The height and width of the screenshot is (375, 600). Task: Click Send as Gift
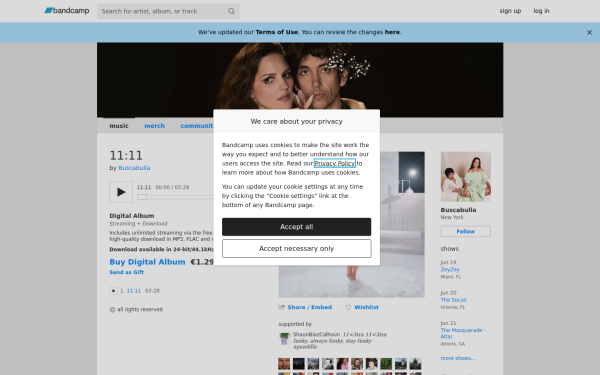coord(127,272)
